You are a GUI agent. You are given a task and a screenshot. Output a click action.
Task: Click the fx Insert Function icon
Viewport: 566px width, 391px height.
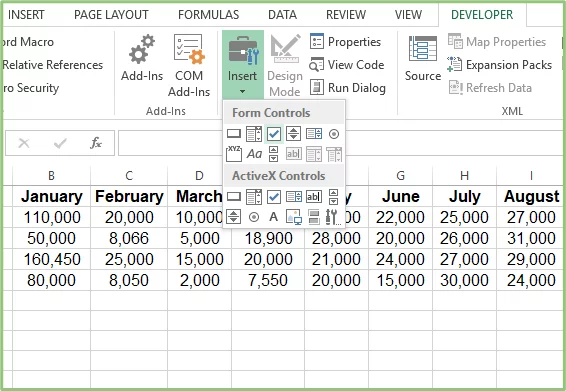pyautogui.click(x=96, y=143)
